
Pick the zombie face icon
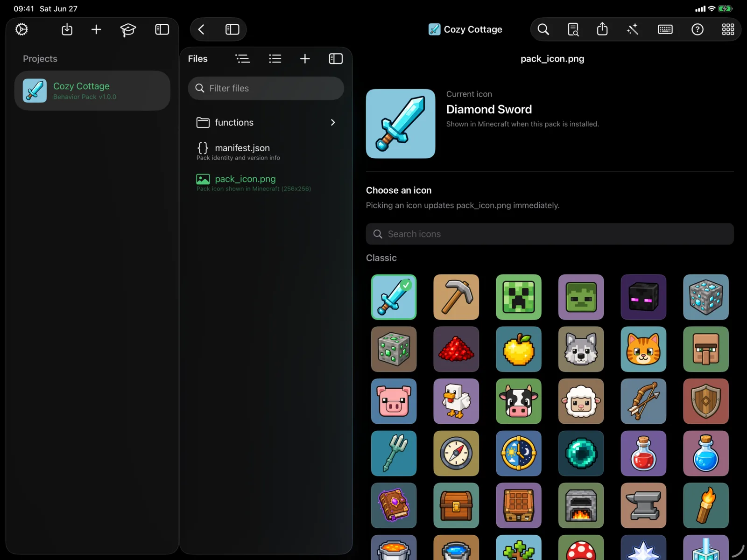581,297
